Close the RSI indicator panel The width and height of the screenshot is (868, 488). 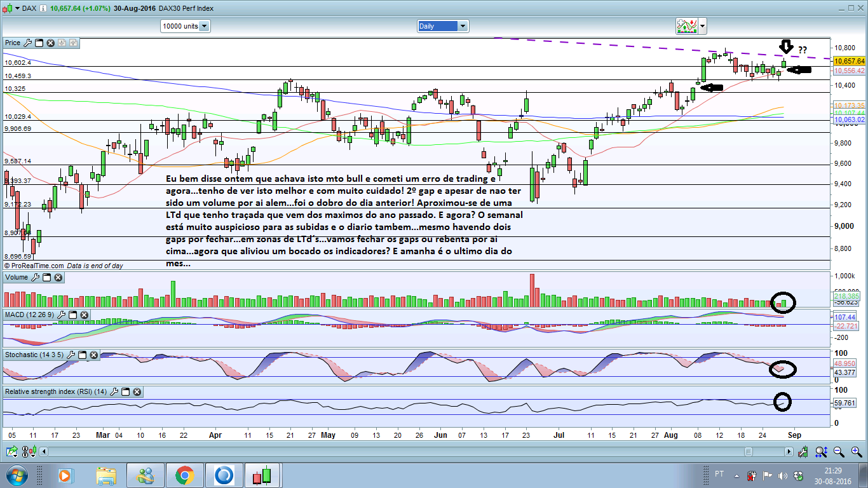[137, 392]
